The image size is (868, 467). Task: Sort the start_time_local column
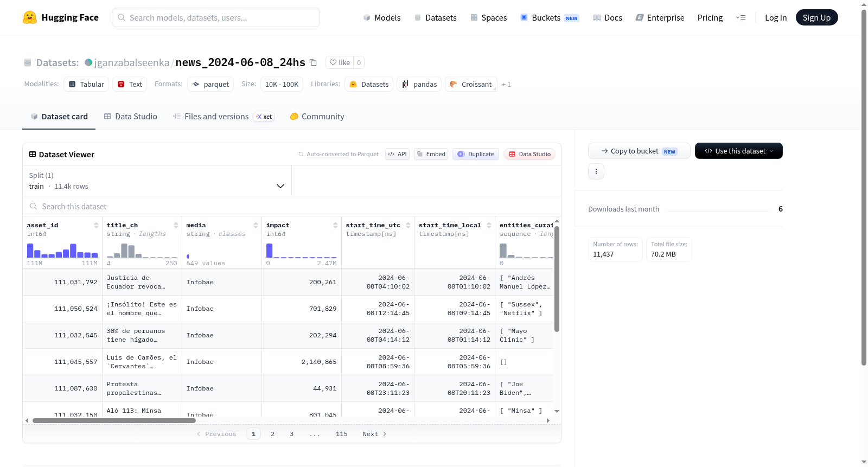click(489, 225)
